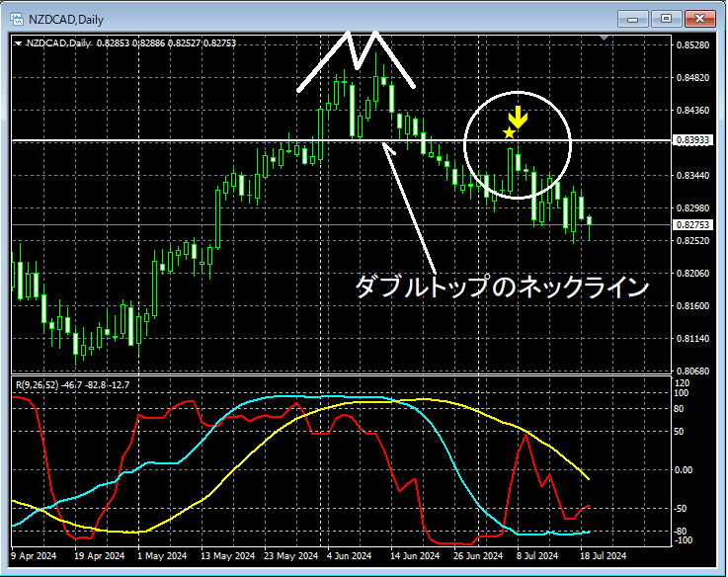Click indicator scale value -80
Screen dimensions: 728x577
[x=680, y=532]
